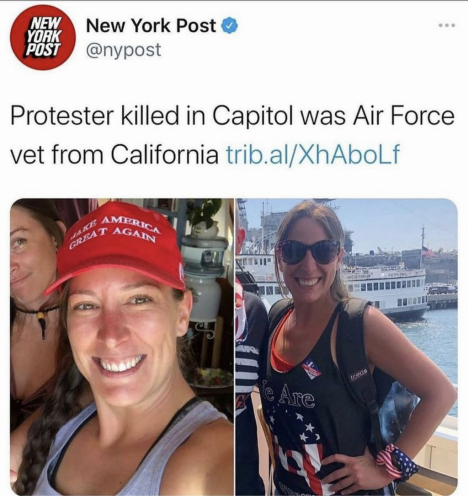
Task: Click the New York Post display name
Action: coord(151,26)
